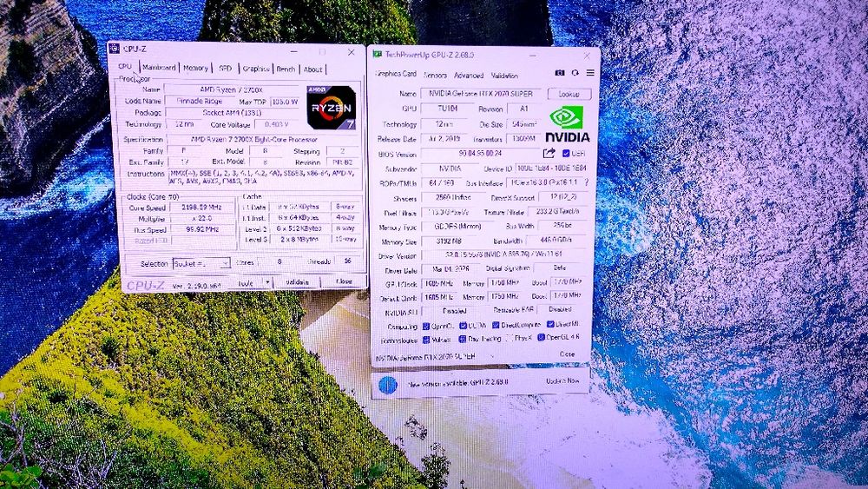Click the Lookup button in GPU-Z

tap(569, 94)
